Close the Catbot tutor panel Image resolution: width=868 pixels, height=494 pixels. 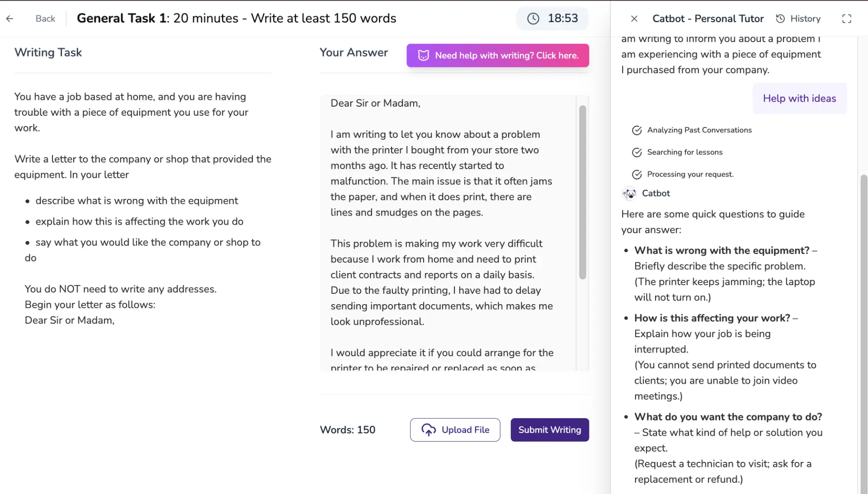point(634,19)
